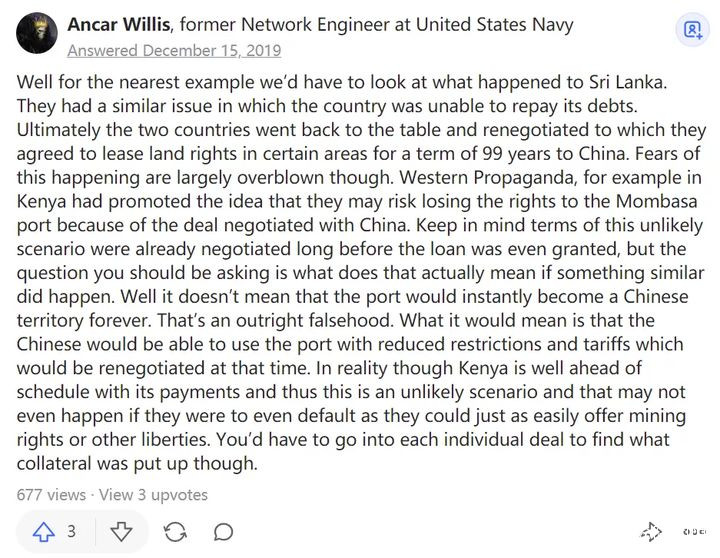Click the share arrow icon
The image size is (720, 558).
click(x=651, y=531)
